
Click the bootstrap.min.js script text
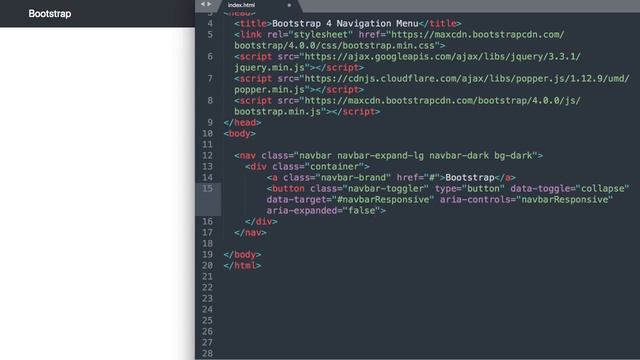click(x=278, y=111)
